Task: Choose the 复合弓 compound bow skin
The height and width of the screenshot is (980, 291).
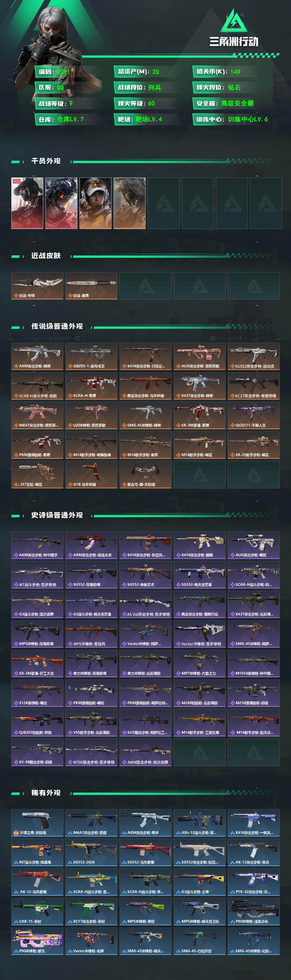Action: click(x=145, y=475)
